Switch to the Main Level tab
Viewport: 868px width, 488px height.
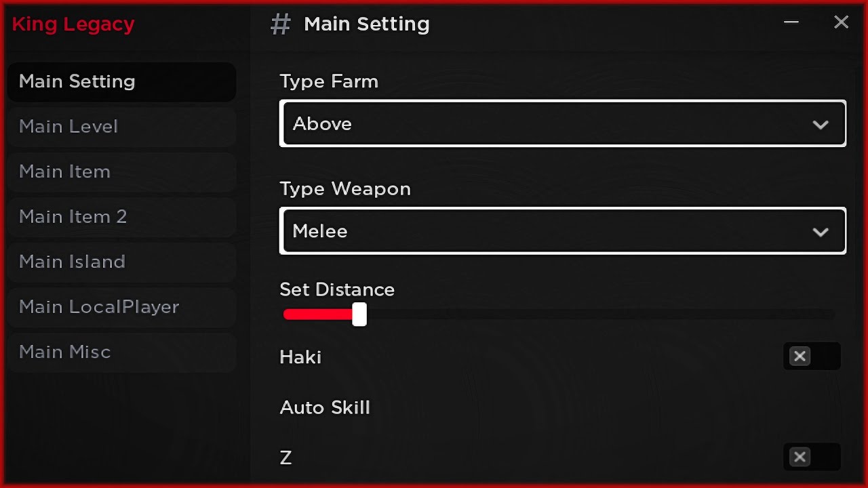68,127
